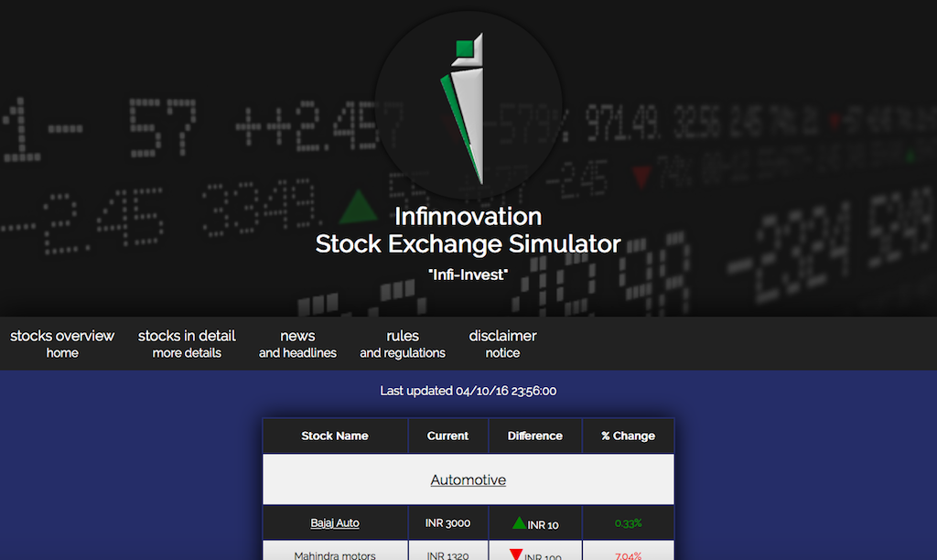Viewport: 937px width, 560px height.
Task: Open the rules and regulations page
Action: coord(403,342)
